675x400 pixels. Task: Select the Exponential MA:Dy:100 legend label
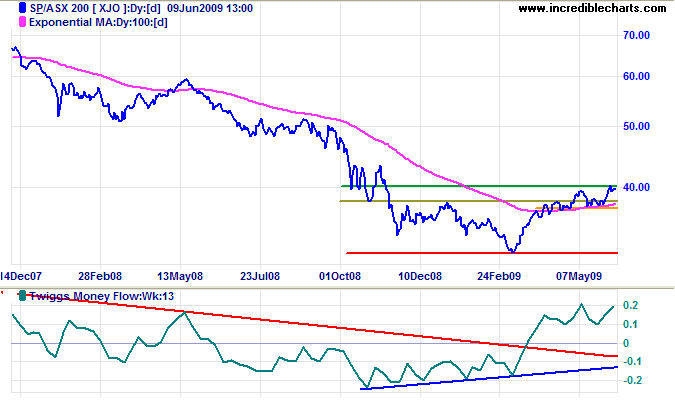(98, 22)
